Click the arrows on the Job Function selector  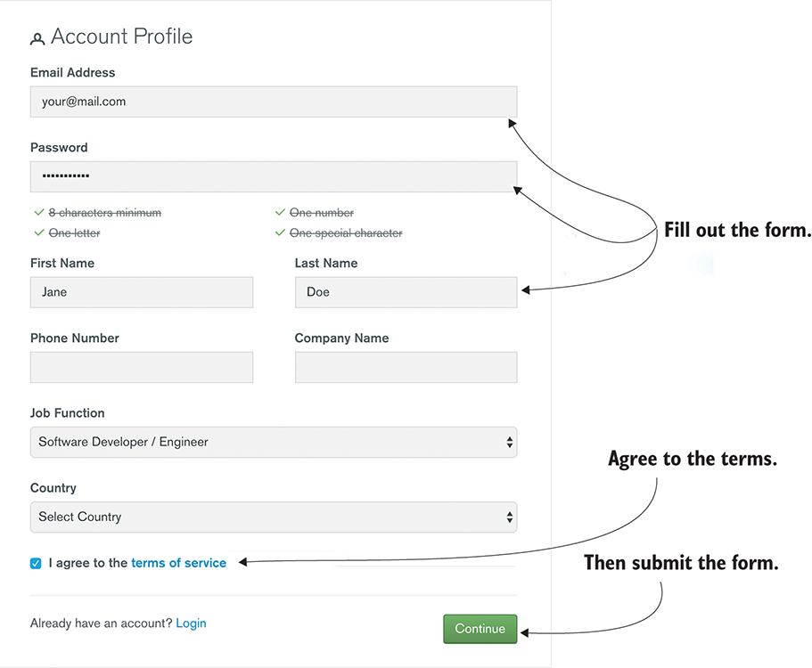(x=509, y=442)
